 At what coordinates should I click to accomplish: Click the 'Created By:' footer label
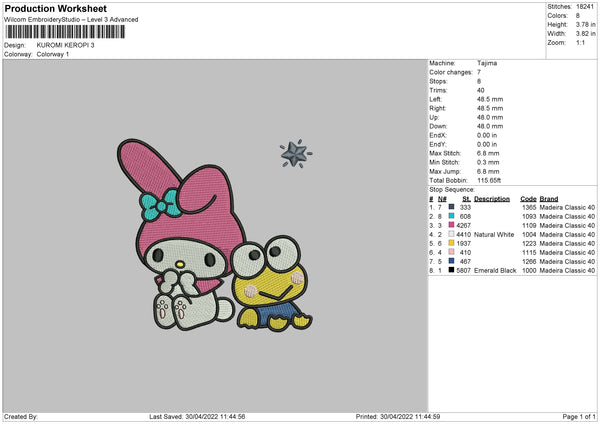tap(21, 417)
